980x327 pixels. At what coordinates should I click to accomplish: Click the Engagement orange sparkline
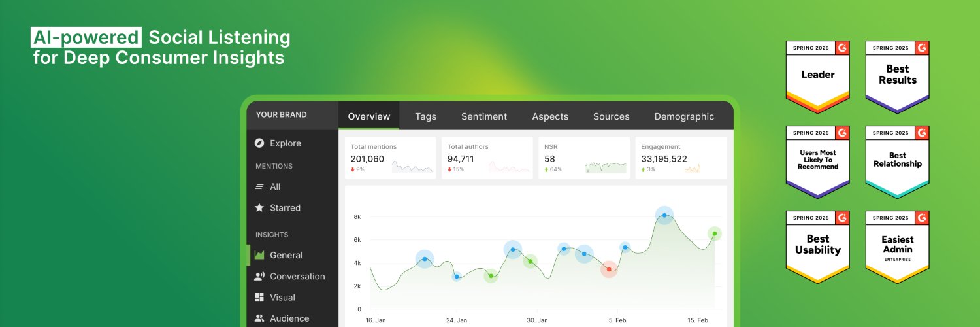[x=692, y=169]
